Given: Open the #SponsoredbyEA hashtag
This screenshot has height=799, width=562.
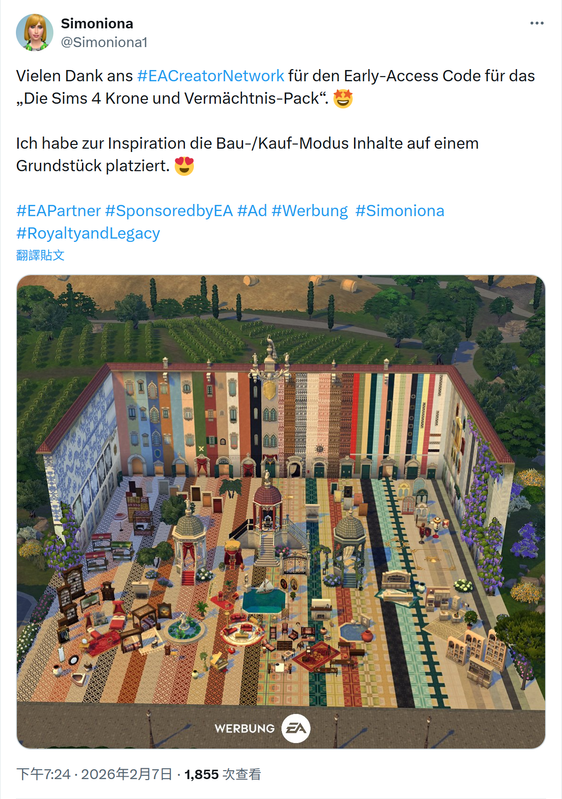Looking at the screenshot, I should [x=169, y=211].
